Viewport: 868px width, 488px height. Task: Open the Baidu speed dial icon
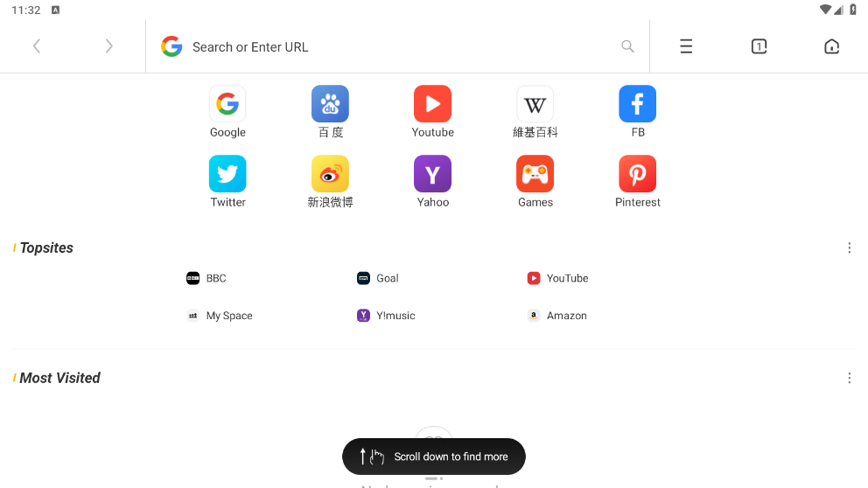pos(330,104)
